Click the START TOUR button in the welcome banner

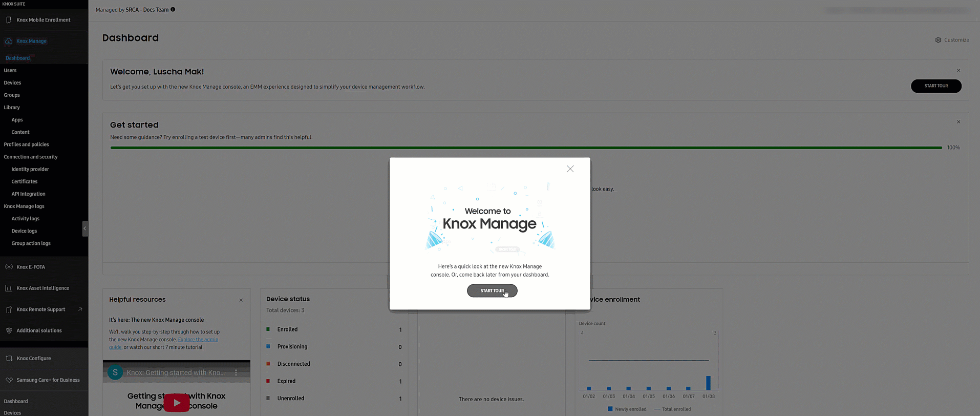pyautogui.click(x=936, y=86)
